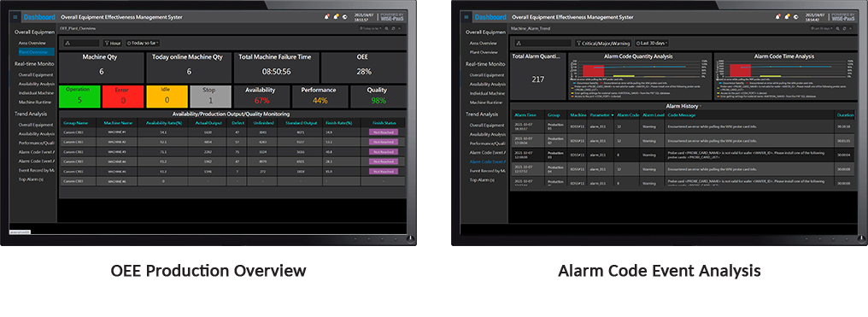Screen dimensions: 868x317
Task: Select Area Overview in the Alarm screen sidebar
Action: [x=483, y=43]
